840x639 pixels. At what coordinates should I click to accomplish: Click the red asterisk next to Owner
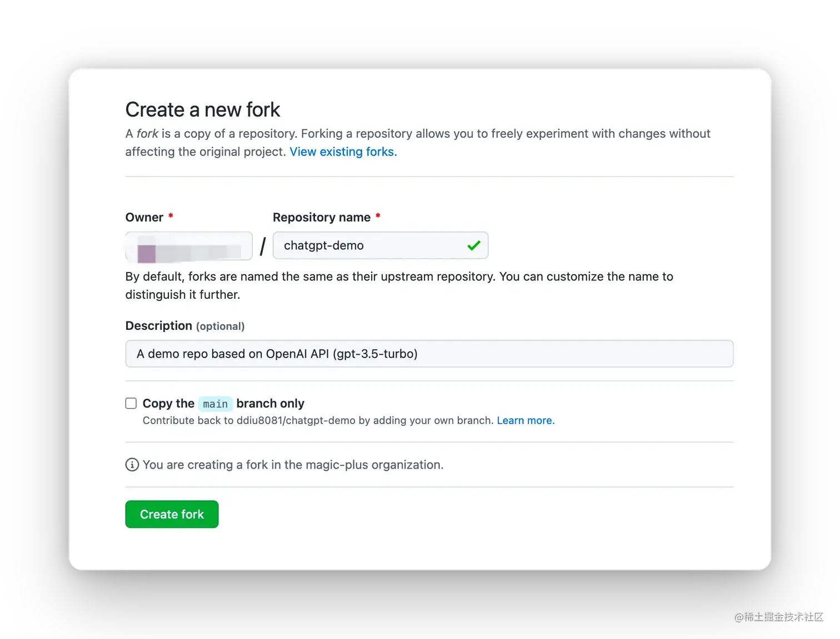(171, 216)
